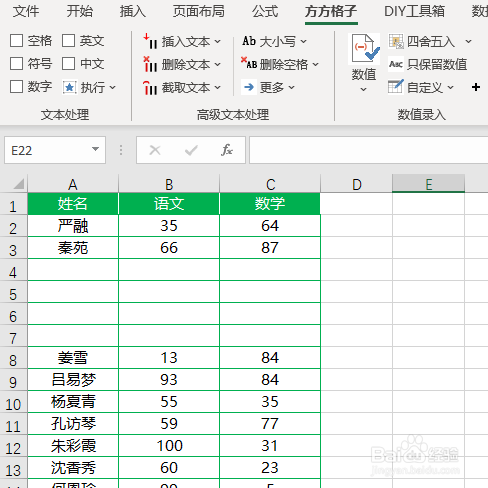This screenshot has height=488, width=488.
Task: Expand the 数值 button's down arrow
Action: [x=364, y=89]
